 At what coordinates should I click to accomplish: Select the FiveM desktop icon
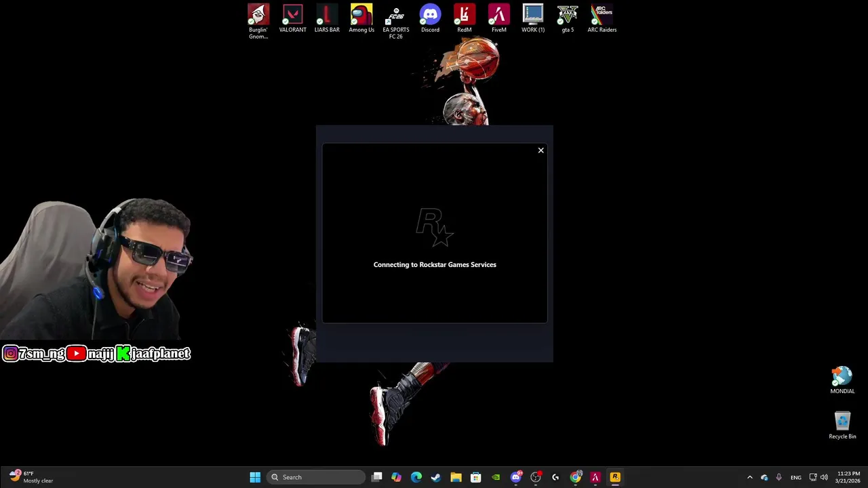click(499, 19)
